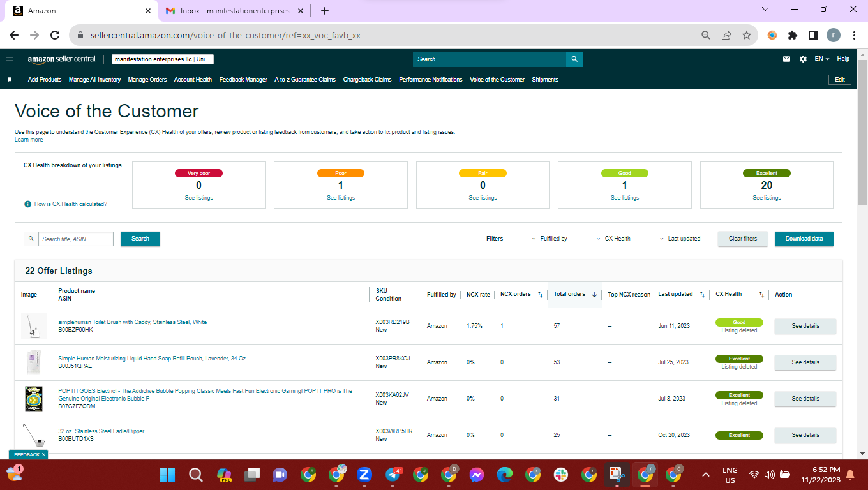Go to Performance Notifications

coord(431,80)
